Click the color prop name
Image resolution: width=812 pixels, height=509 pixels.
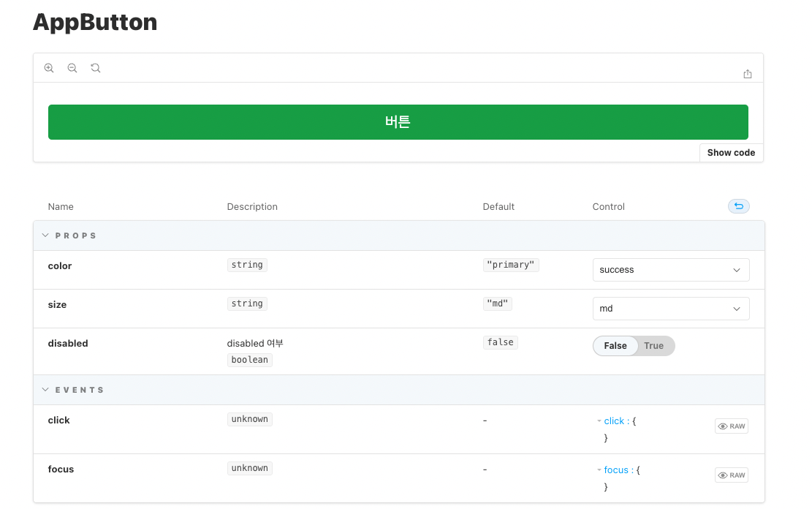59,266
